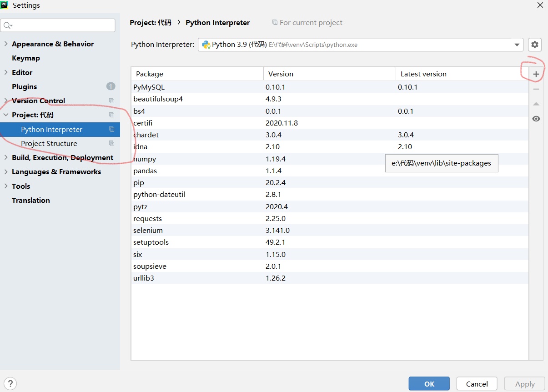Expand Appearance & Behavior section
This screenshot has width=548, height=392.
[x=6, y=44]
